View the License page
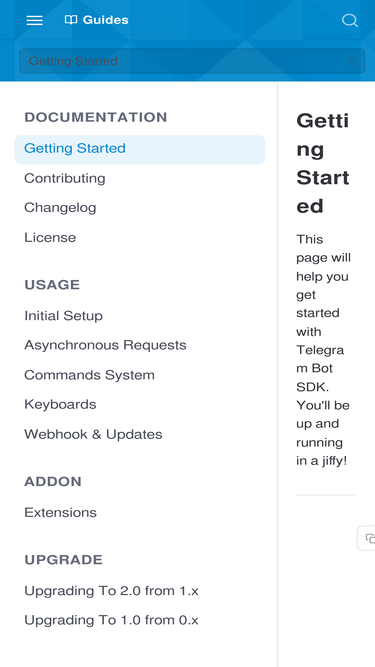Image resolution: width=375 pixels, height=667 pixels. tap(50, 237)
